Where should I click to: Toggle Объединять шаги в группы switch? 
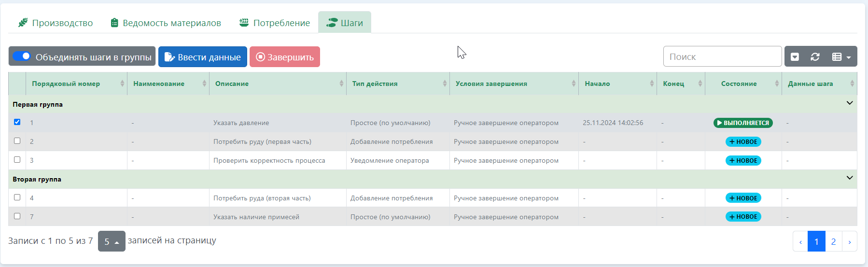click(22, 56)
